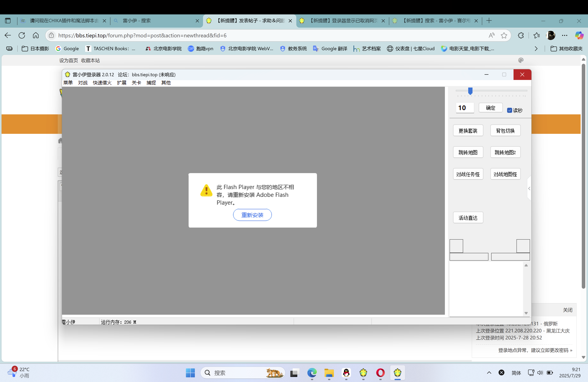588x382 pixels.
Task: Reload the current page
Action: pyautogui.click(x=22, y=35)
